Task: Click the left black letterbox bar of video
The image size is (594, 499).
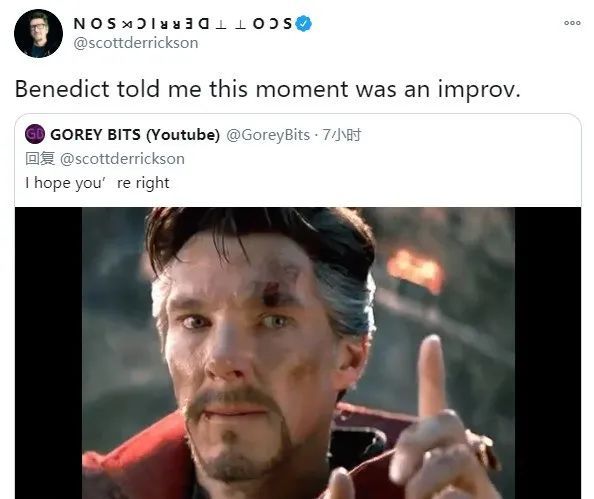Action: coord(48,353)
